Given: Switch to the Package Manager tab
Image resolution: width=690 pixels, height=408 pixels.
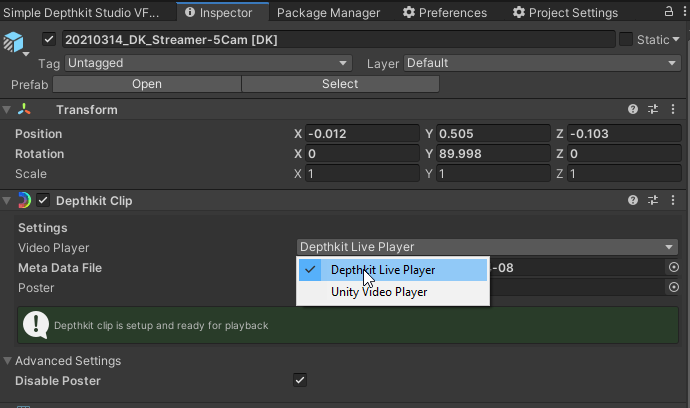Looking at the screenshot, I should click(x=328, y=13).
